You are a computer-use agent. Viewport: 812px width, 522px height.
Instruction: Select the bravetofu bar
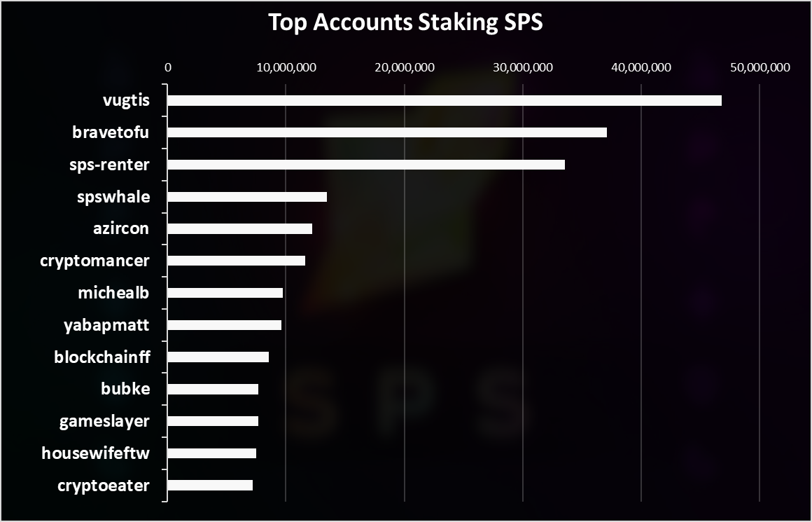pos(387,132)
